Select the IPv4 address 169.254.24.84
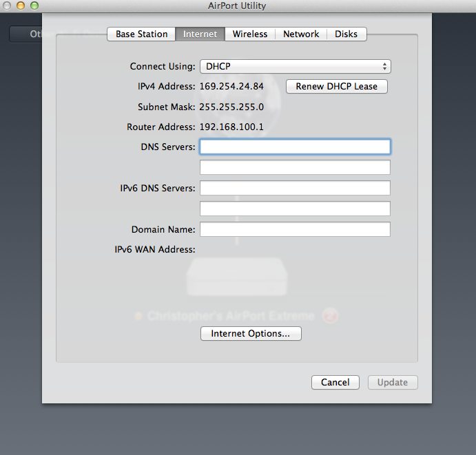This screenshot has width=476, height=455. pyautogui.click(x=231, y=87)
